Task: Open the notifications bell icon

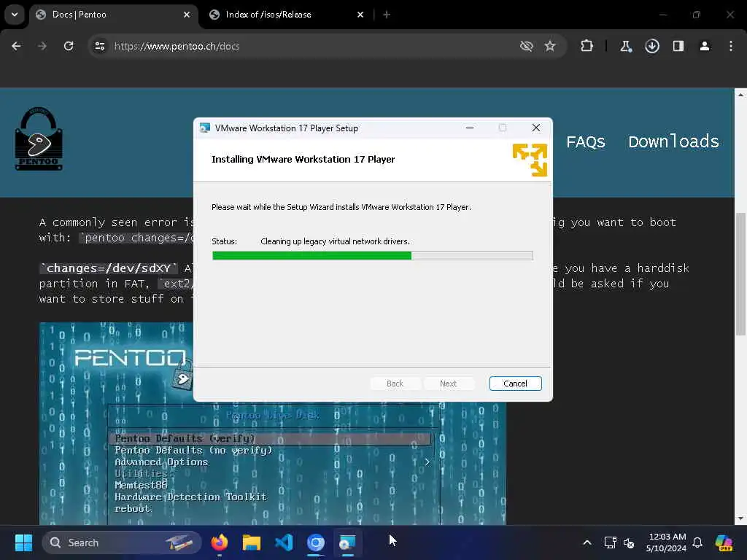Action: tap(697, 542)
